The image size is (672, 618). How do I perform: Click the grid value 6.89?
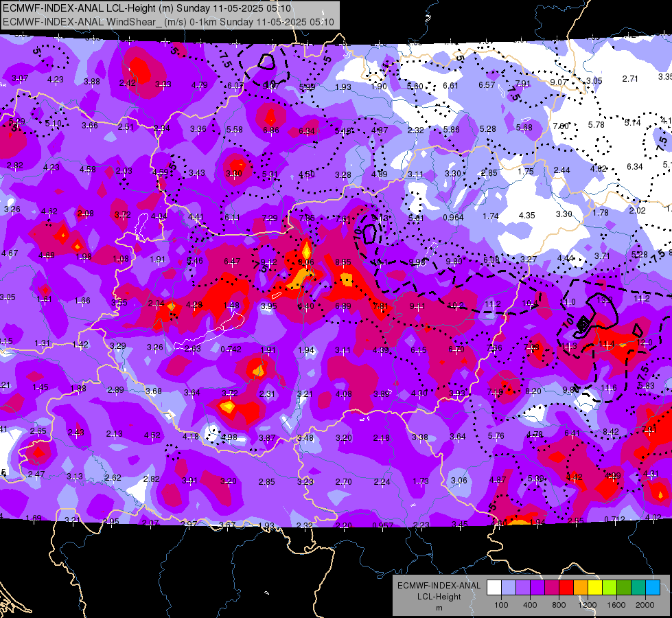pos(343,306)
